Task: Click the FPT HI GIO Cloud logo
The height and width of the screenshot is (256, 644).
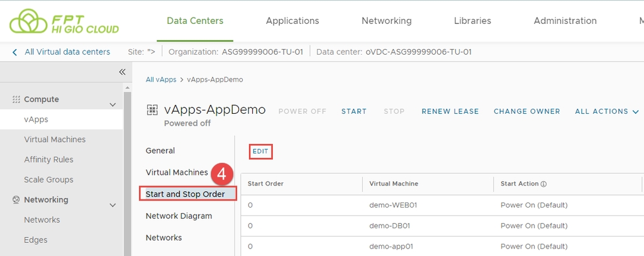Action: [x=64, y=21]
